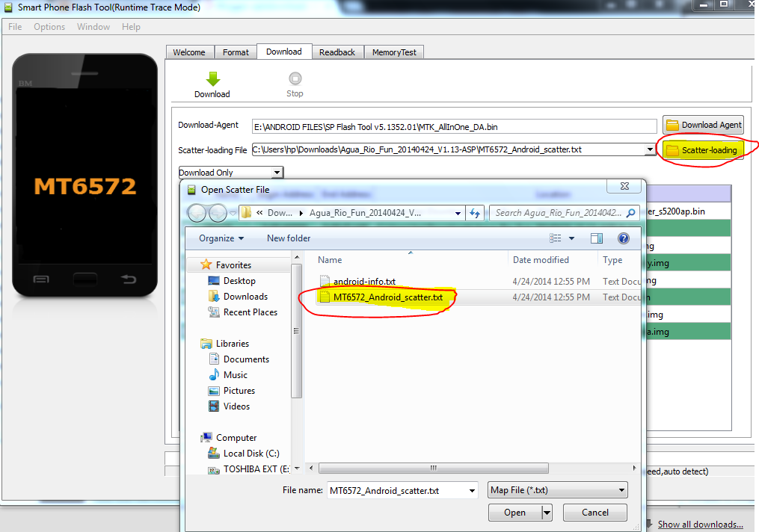Select Documents library
Screen dimensions: 759x532
pos(246,359)
